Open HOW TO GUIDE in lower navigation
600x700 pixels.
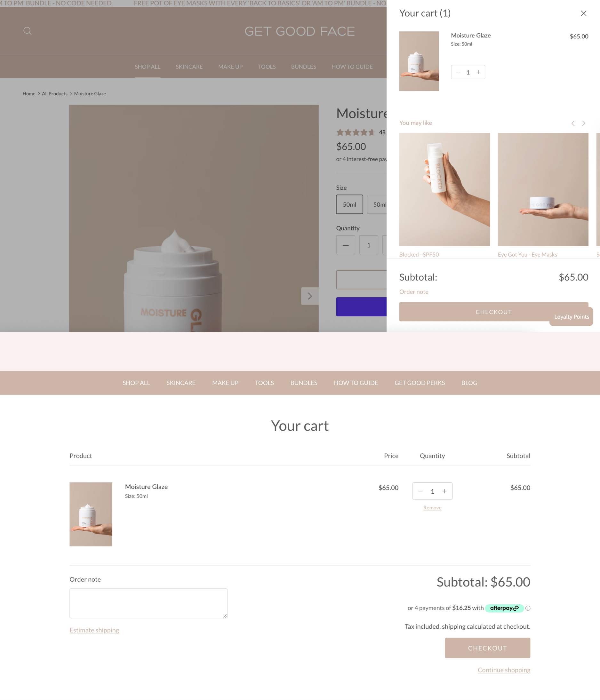click(356, 383)
